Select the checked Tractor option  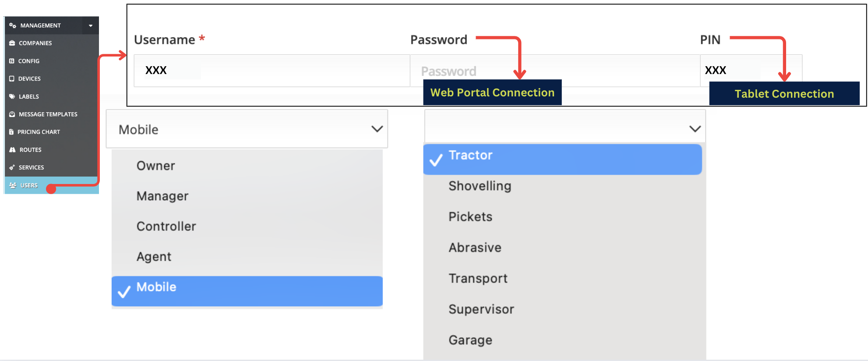coord(563,159)
